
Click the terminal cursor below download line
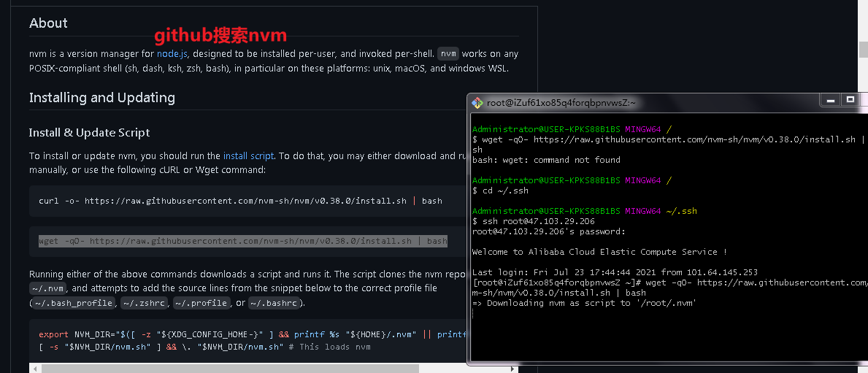click(474, 313)
